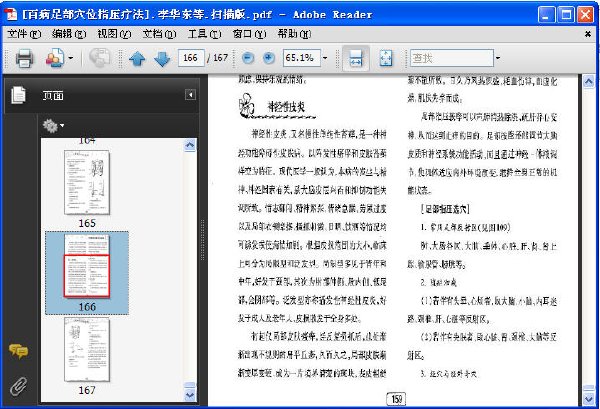600x409 pixels.
Task: Click the total pages label / 167
Action: [x=217, y=58]
